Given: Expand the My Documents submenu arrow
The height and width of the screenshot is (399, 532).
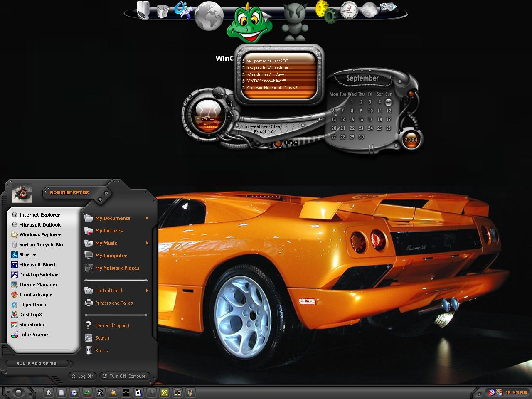Looking at the screenshot, I should (147, 218).
